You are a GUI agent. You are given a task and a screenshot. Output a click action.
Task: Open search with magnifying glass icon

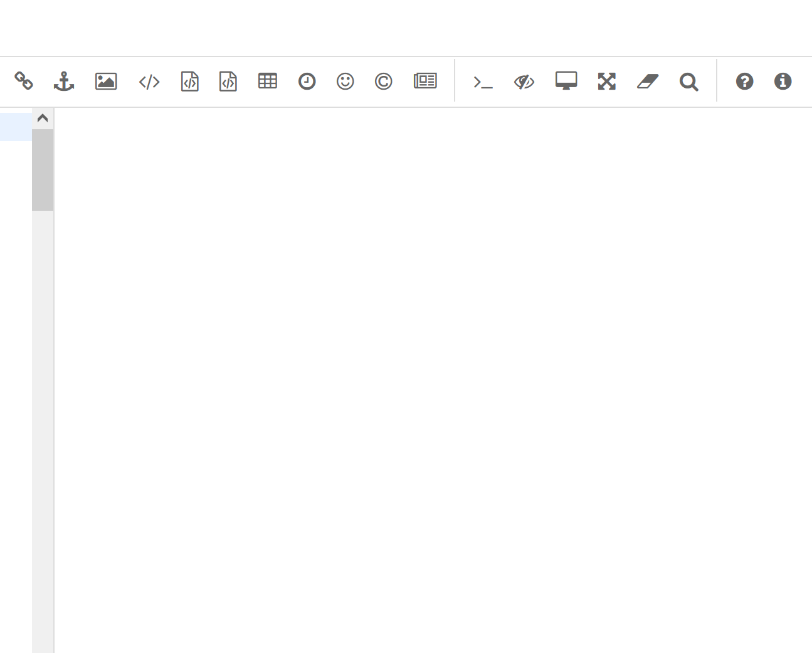click(688, 82)
